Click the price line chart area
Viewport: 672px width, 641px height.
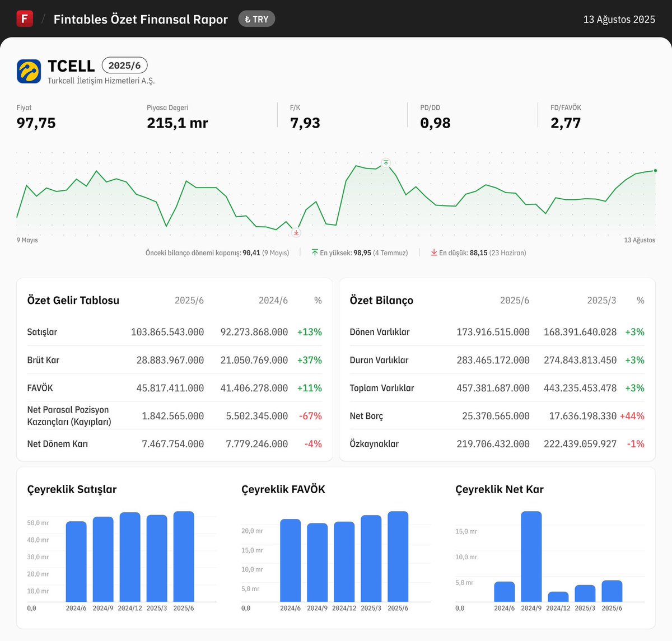(336, 196)
